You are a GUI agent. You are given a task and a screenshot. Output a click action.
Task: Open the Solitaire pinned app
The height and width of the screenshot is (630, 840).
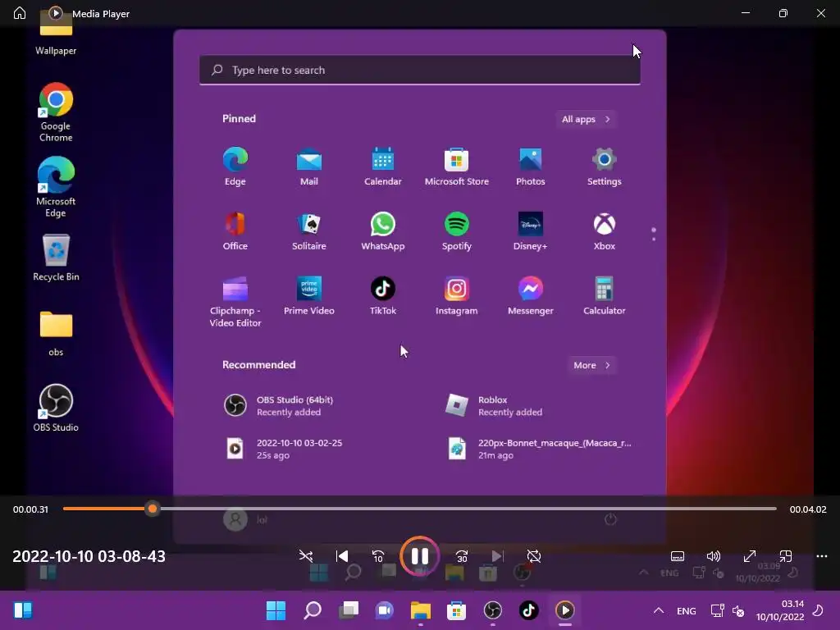(309, 231)
